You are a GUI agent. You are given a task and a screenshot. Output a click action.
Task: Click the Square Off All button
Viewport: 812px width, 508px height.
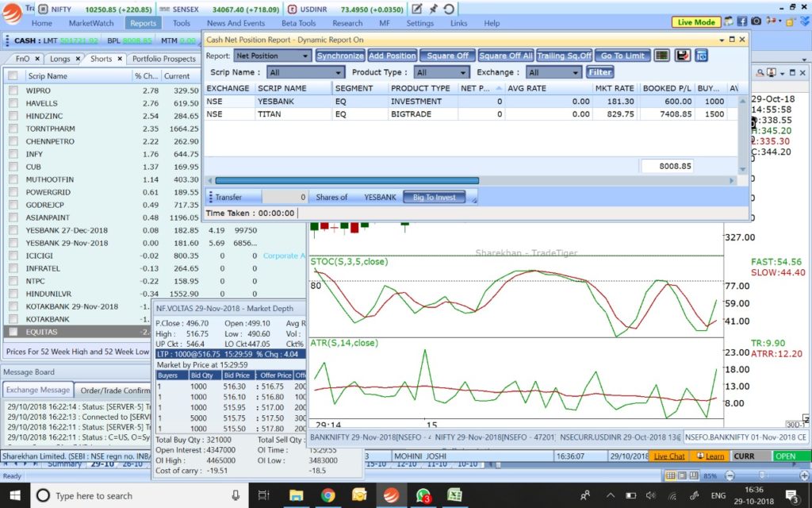pos(505,56)
